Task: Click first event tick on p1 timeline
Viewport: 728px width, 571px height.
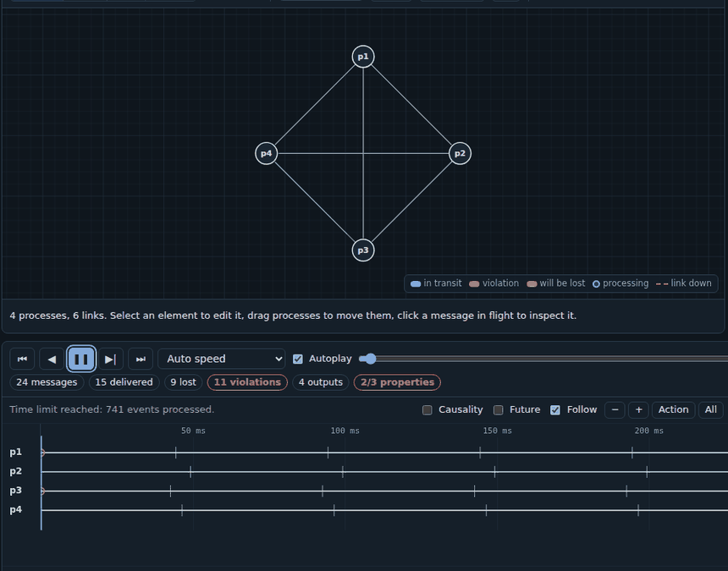Action: pyautogui.click(x=175, y=453)
